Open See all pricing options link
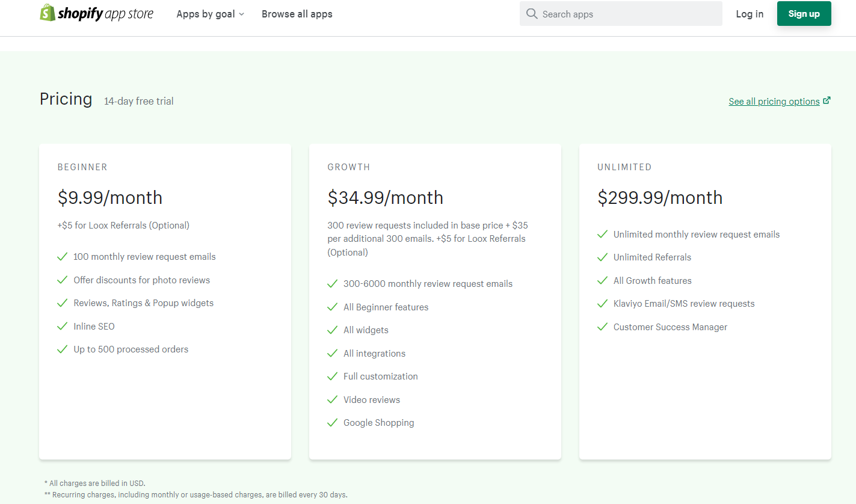 [774, 102]
